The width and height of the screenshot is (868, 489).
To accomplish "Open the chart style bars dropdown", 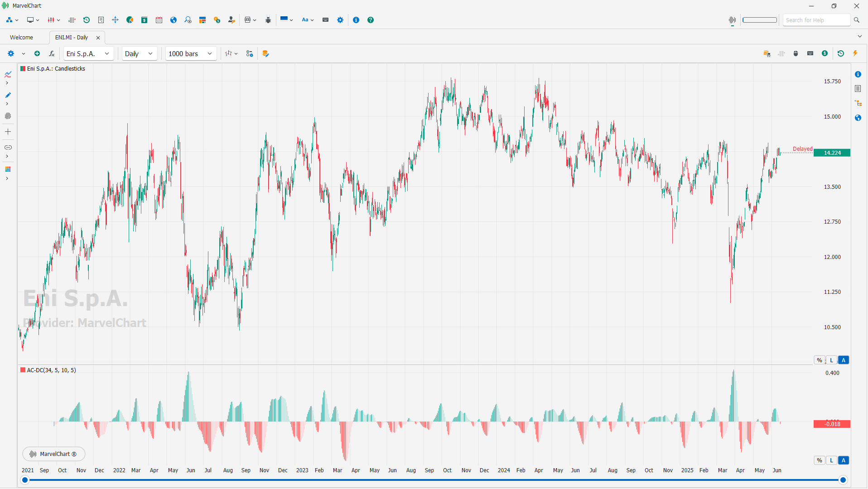I will pos(231,53).
